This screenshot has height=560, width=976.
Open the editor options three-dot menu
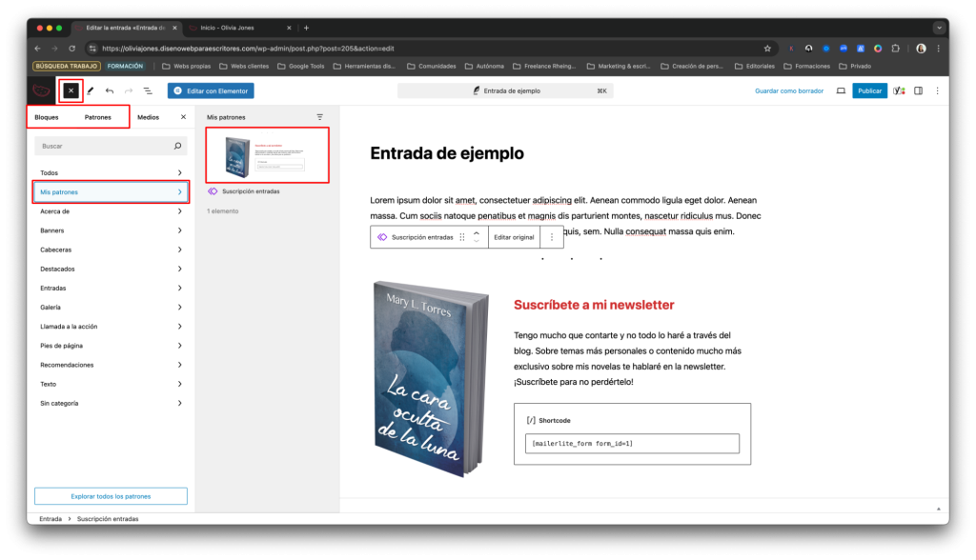(x=937, y=90)
